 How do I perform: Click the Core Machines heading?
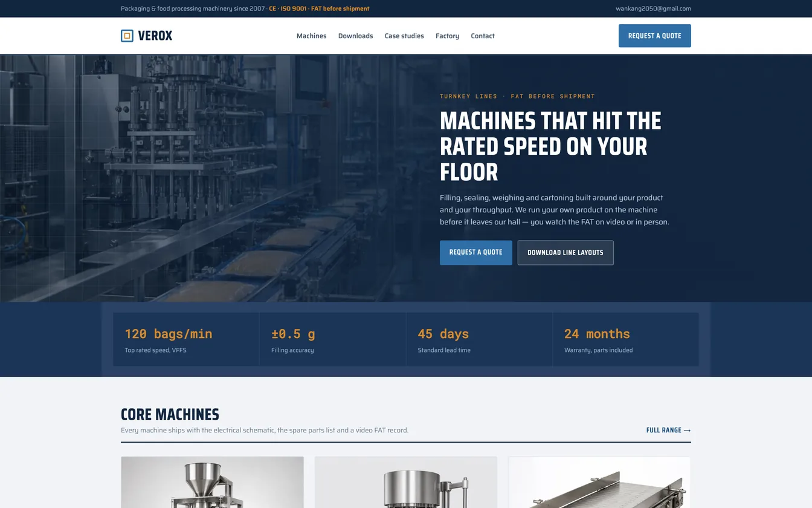coord(170,415)
